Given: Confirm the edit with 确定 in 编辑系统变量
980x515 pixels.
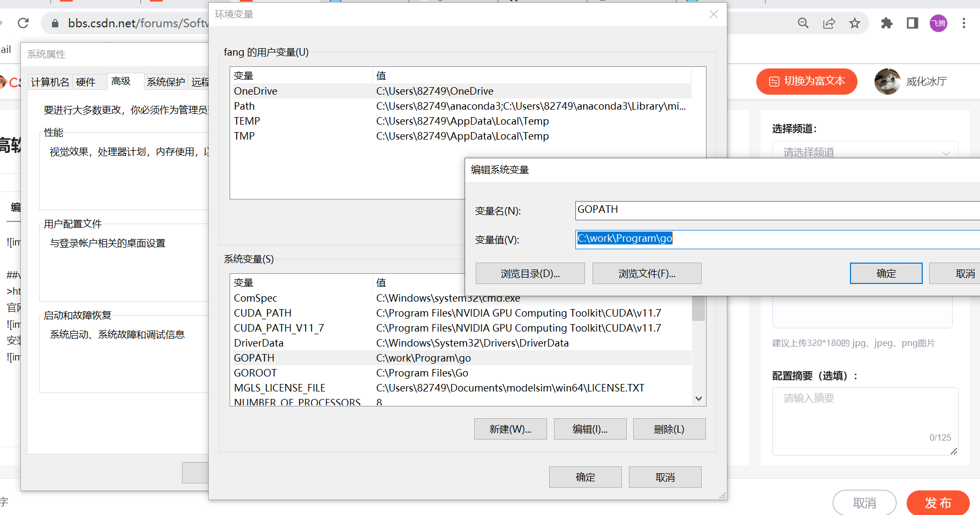Looking at the screenshot, I should click(886, 273).
